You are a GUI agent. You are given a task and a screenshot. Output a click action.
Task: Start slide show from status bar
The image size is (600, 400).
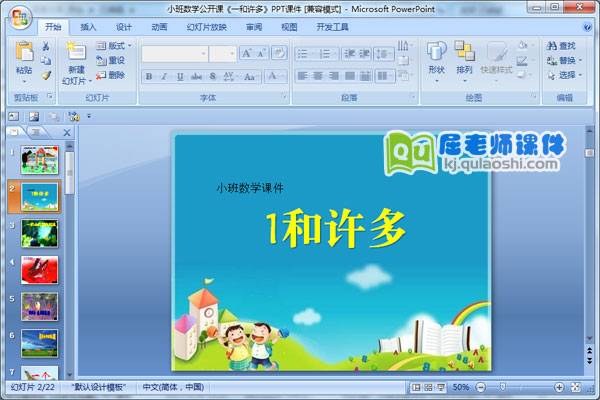pyautogui.click(x=441, y=387)
